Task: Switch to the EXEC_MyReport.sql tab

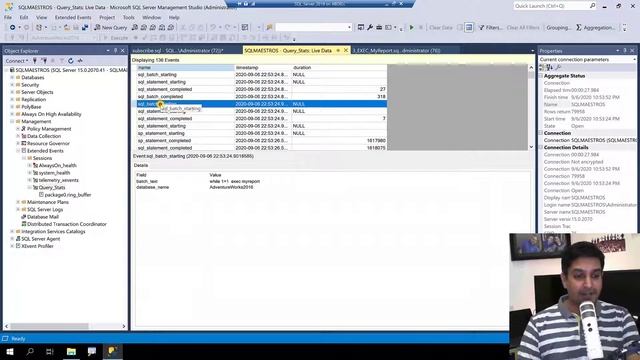Action: tap(396, 51)
